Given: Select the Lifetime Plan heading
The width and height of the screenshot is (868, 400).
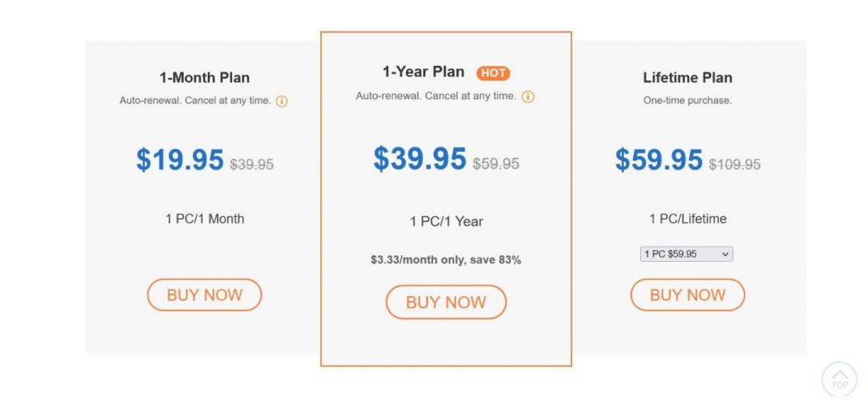Looking at the screenshot, I should click(x=687, y=77).
